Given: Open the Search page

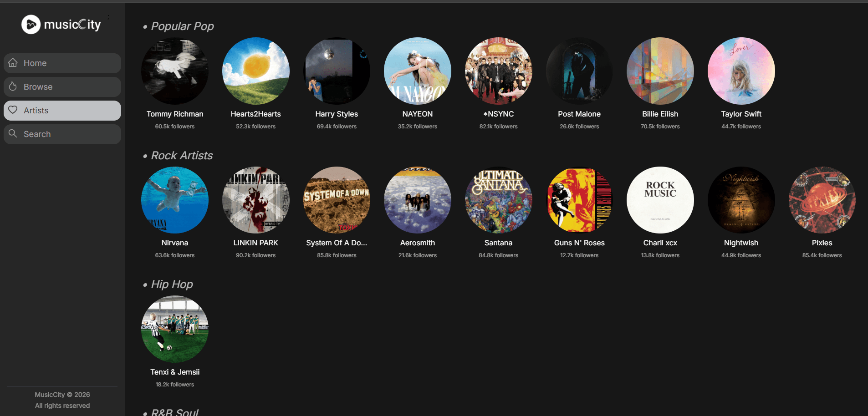Looking at the screenshot, I should (x=62, y=134).
